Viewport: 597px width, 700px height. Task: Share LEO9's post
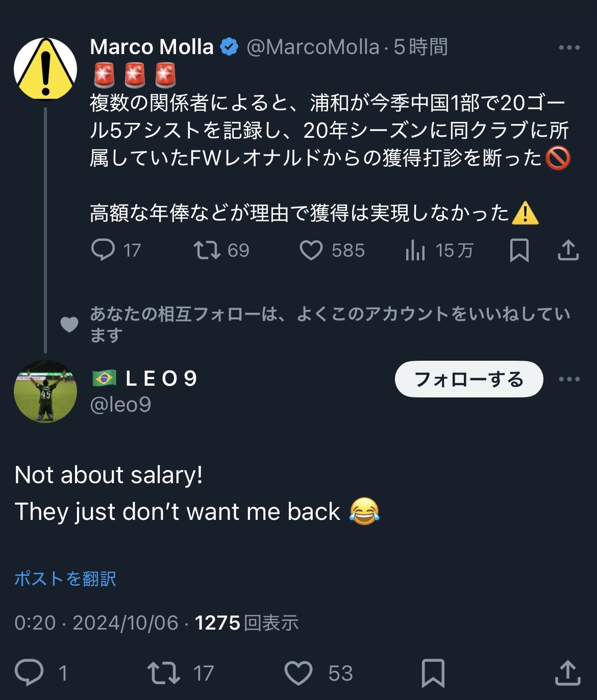[x=567, y=672]
